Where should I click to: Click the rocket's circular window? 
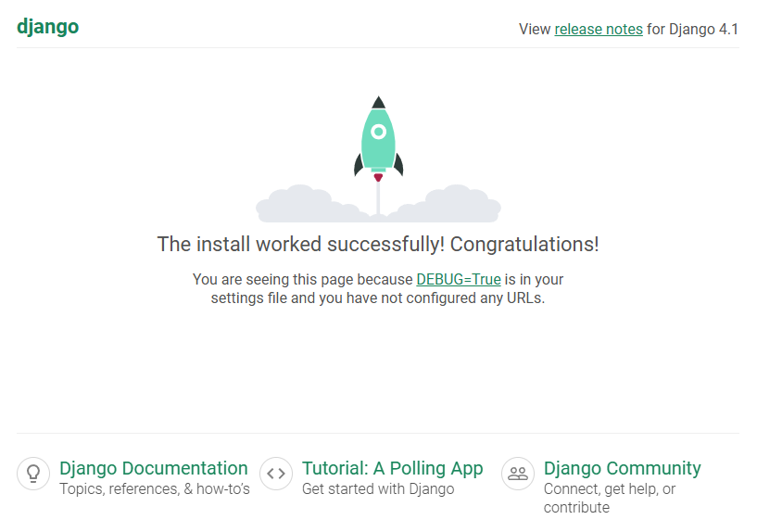pos(378,132)
